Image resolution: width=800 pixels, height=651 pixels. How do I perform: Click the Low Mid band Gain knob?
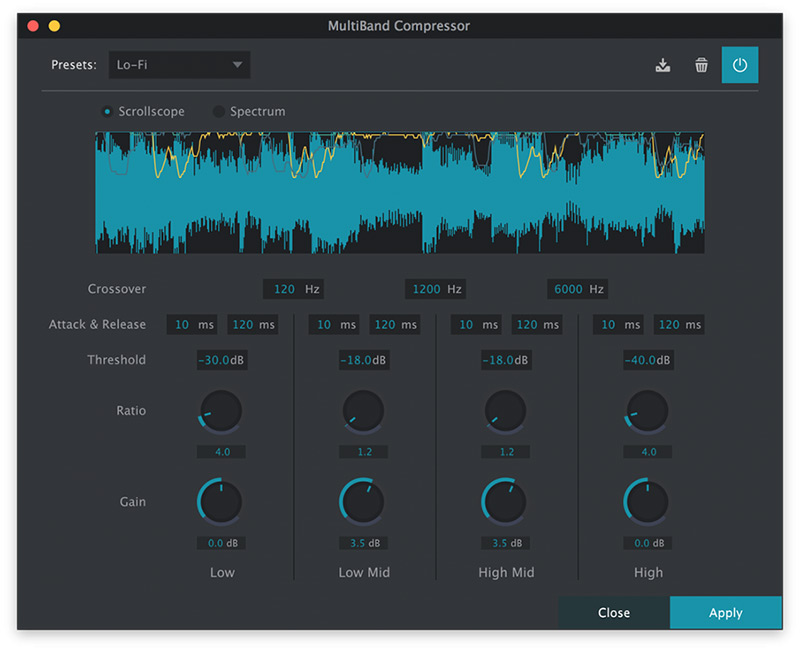coord(363,501)
